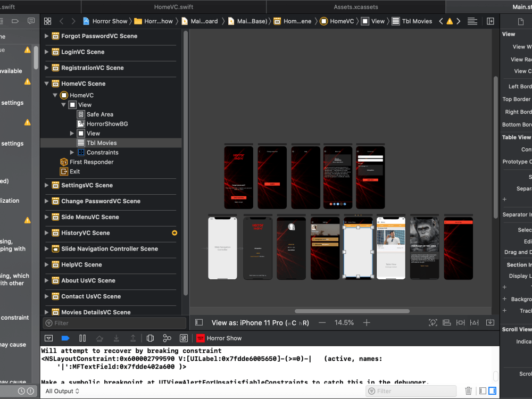Select the Exit item
The width and height of the screenshot is (532, 399).
(x=70, y=171)
